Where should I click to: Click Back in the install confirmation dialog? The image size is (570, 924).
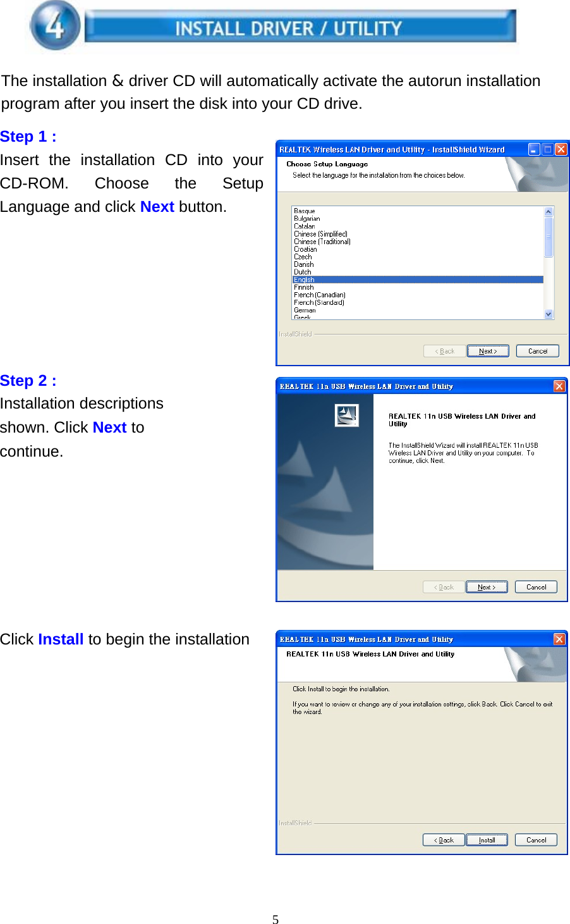point(443,839)
